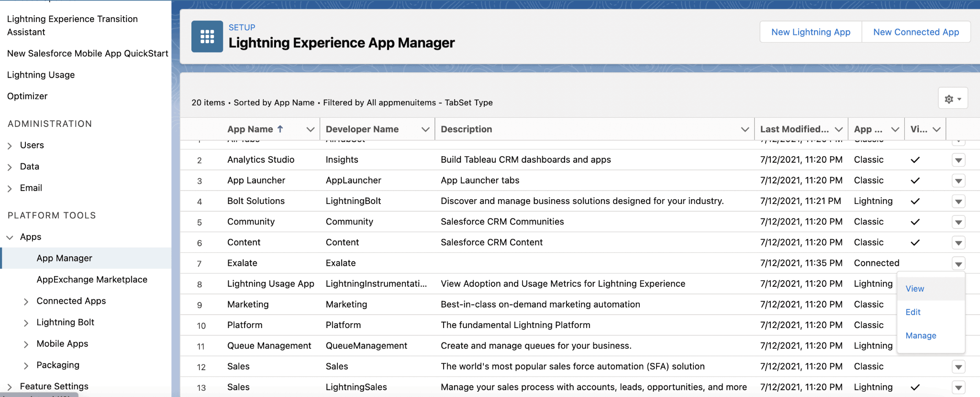Image resolution: width=980 pixels, height=397 pixels.
Task: Click the LightningBolt developer name cell
Action: point(353,201)
